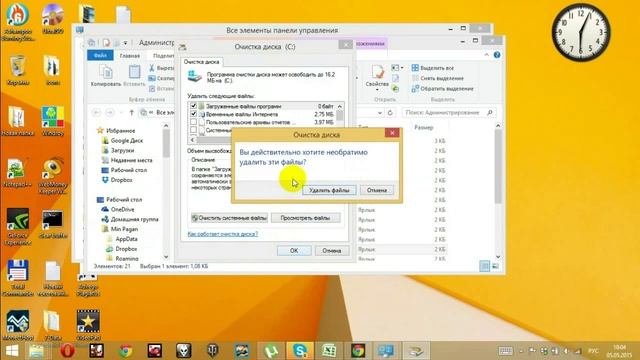The height and width of the screenshot is (360, 640).
Task: Open the Корзина icon on the desktop
Action: (18, 70)
